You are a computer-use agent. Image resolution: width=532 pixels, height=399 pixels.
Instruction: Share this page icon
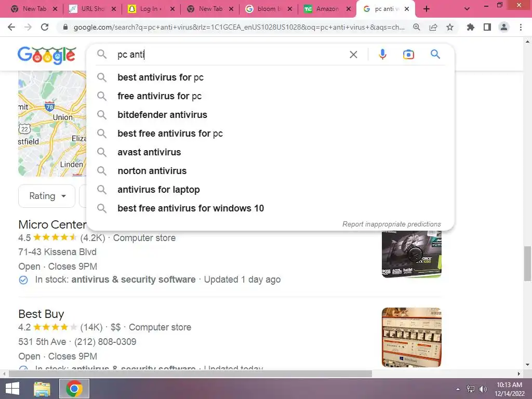point(433,27)
